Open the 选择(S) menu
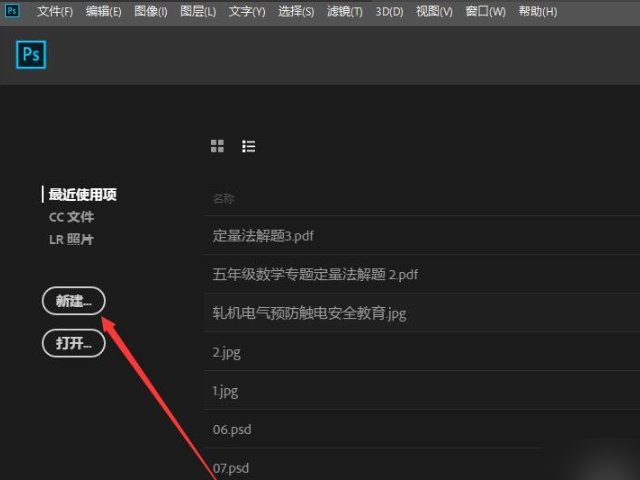The image size is (640, 480). pos(296,11)
